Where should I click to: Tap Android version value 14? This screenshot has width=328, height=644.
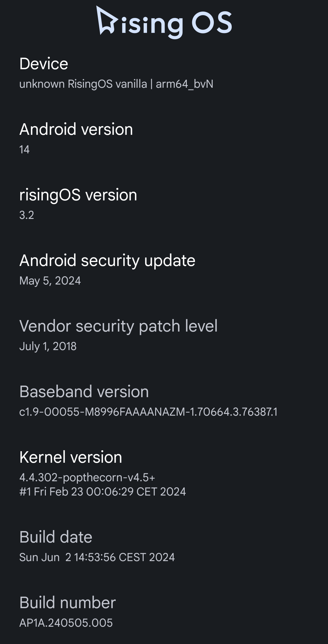pyautogui.click(x=24, y=149)
